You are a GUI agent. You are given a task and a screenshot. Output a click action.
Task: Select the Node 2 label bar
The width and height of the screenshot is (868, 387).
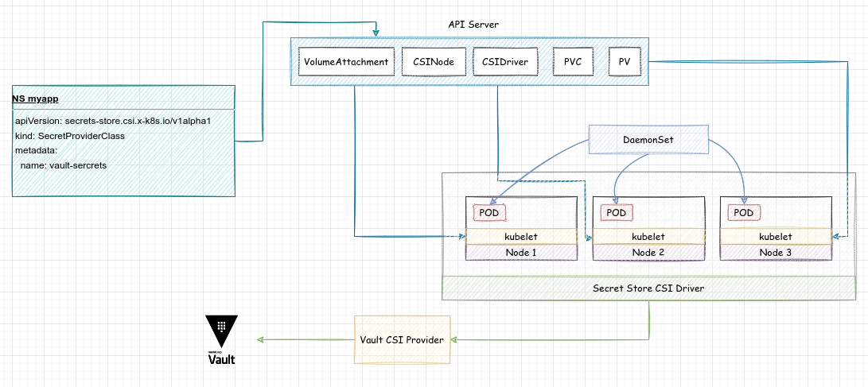(x=648, y=252)
